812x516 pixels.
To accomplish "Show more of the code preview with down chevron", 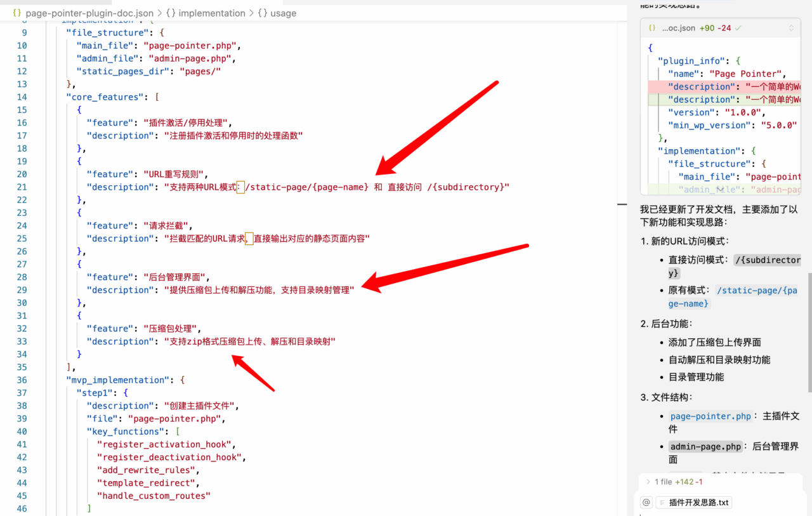I will (721, 189).
